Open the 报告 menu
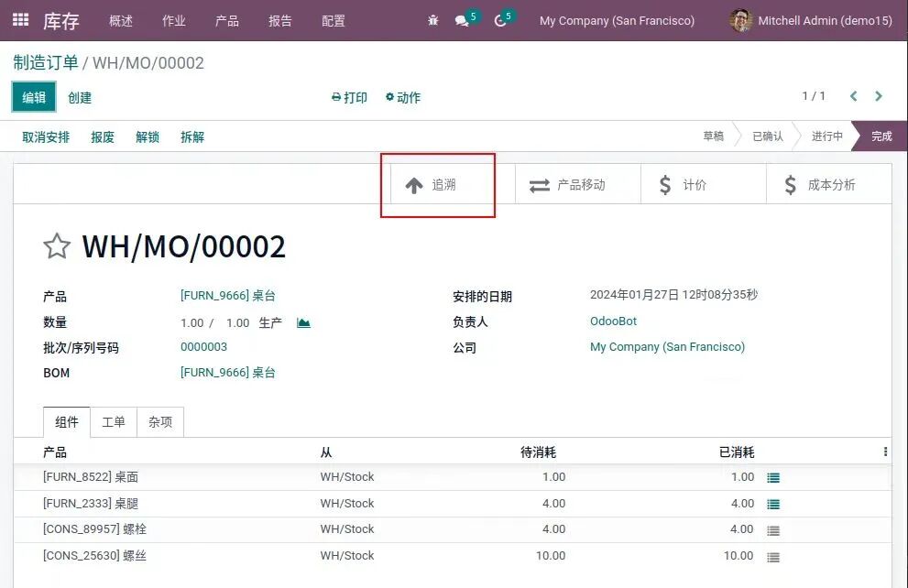Screen dimensions: 908x588 (x=280, y=20)
